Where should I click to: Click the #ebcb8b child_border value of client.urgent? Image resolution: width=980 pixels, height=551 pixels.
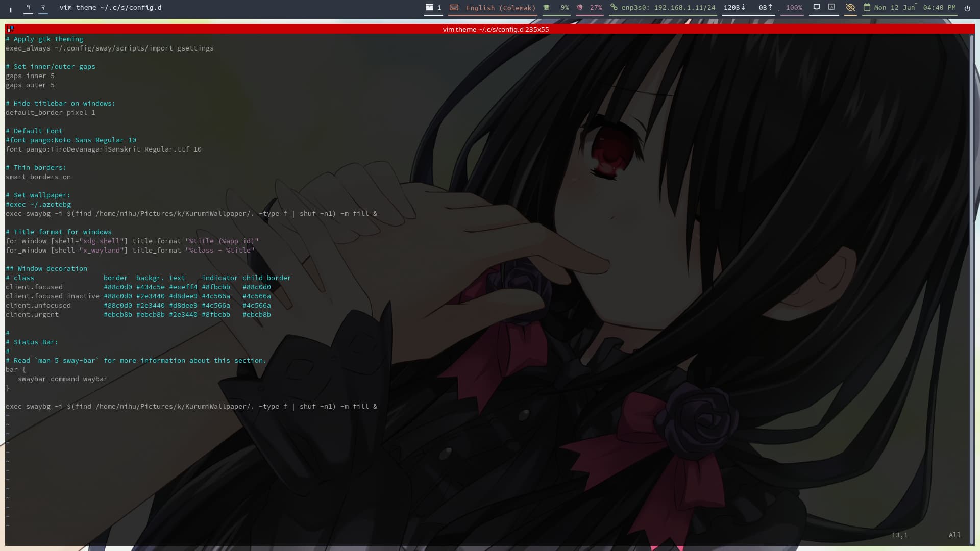click(x=257, y=315)
